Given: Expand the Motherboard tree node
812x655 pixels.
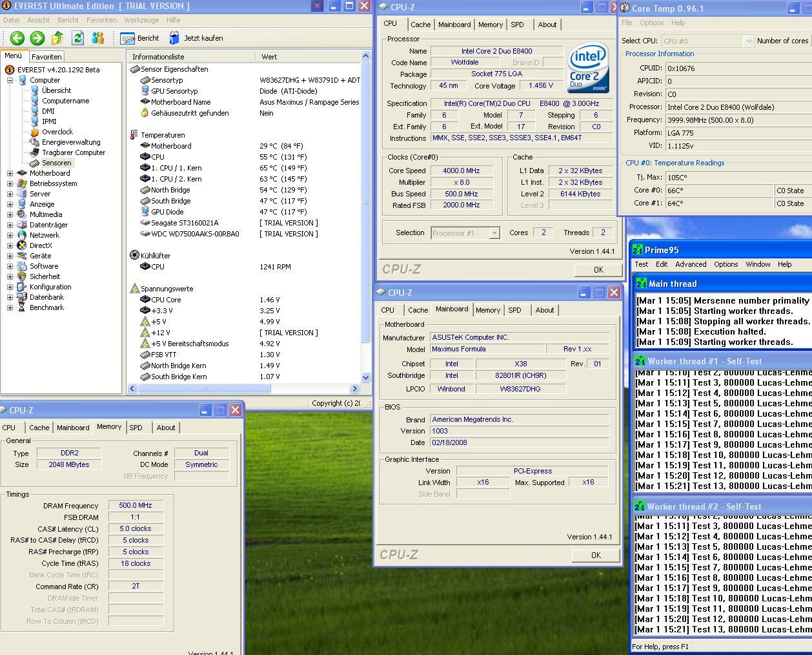Looking at the screenshot, I should [x=10, y=173].
